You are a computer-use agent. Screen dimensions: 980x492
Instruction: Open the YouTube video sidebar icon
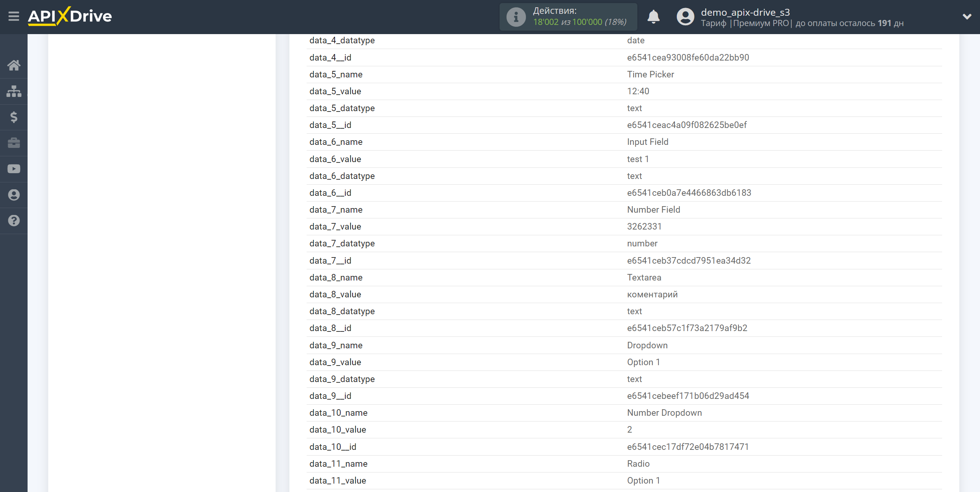[14, 169]
